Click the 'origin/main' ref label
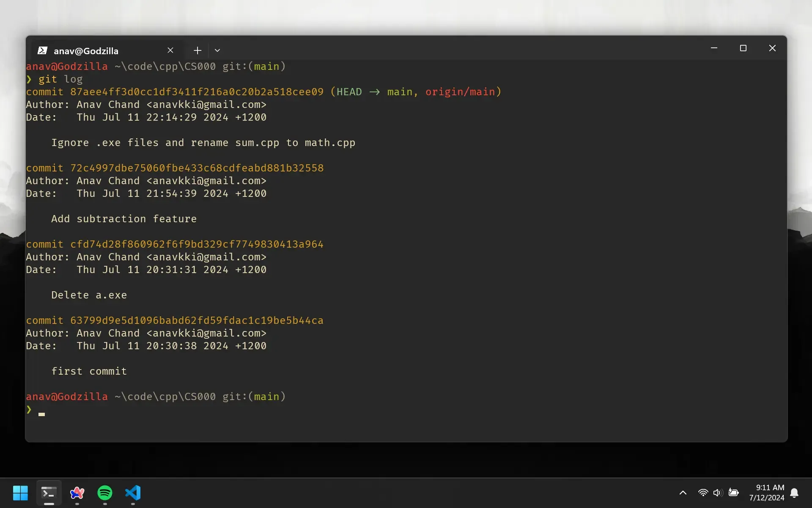The height and width of the screenshot is (508, 812). click(460, 92)
